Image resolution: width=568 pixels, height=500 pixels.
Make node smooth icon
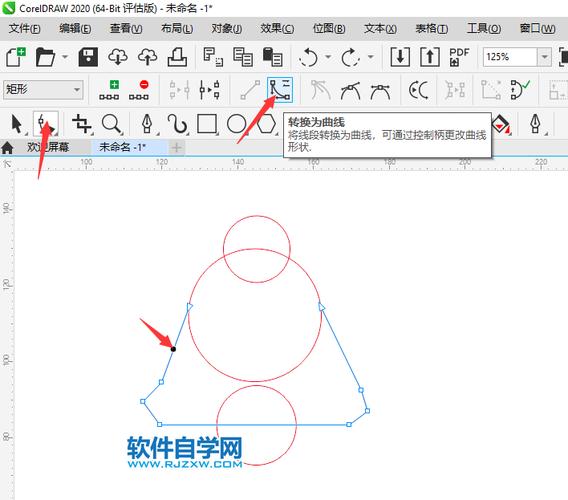[350, 90]
